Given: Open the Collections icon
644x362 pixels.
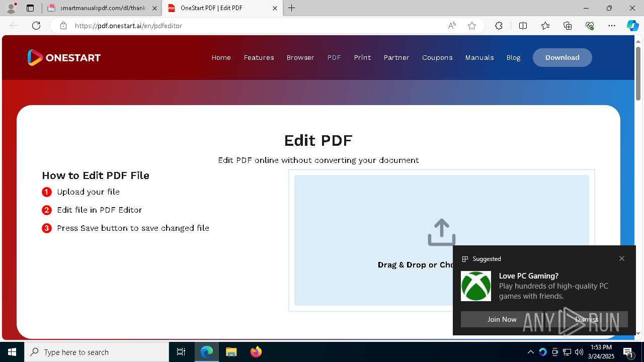Looking at the screenshot, I should pos(568,26).
